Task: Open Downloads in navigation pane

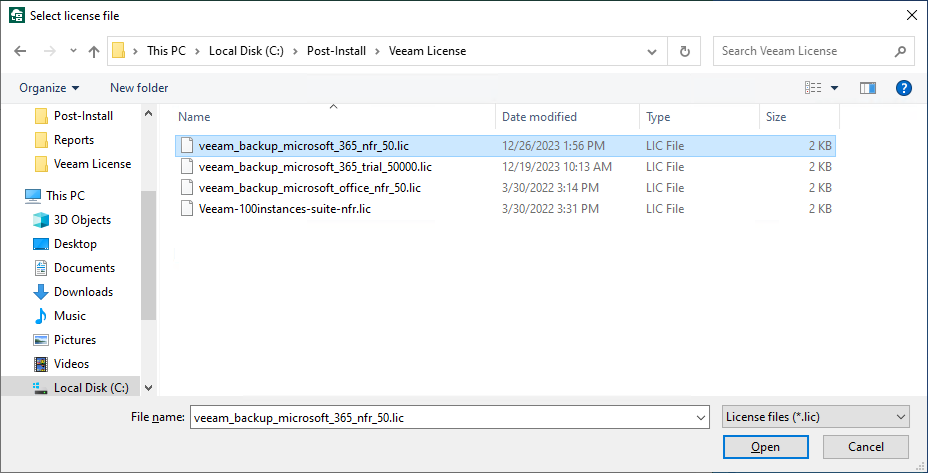Action: coord(73,292)
